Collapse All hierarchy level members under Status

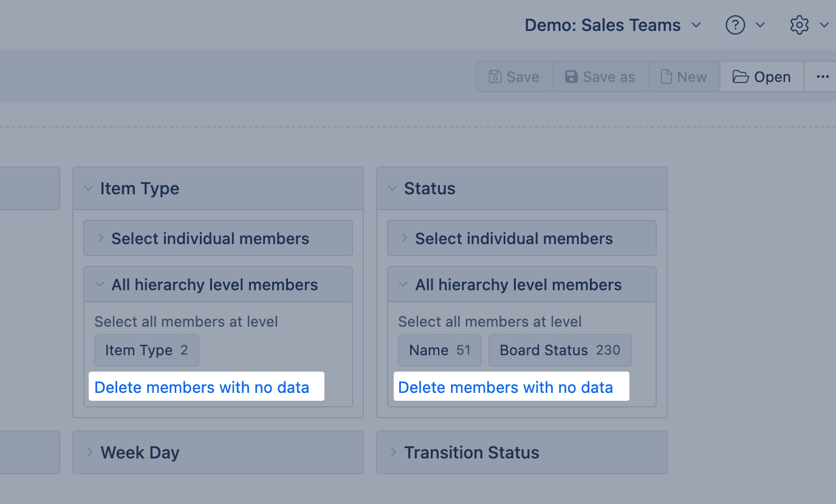coord(518,285)
